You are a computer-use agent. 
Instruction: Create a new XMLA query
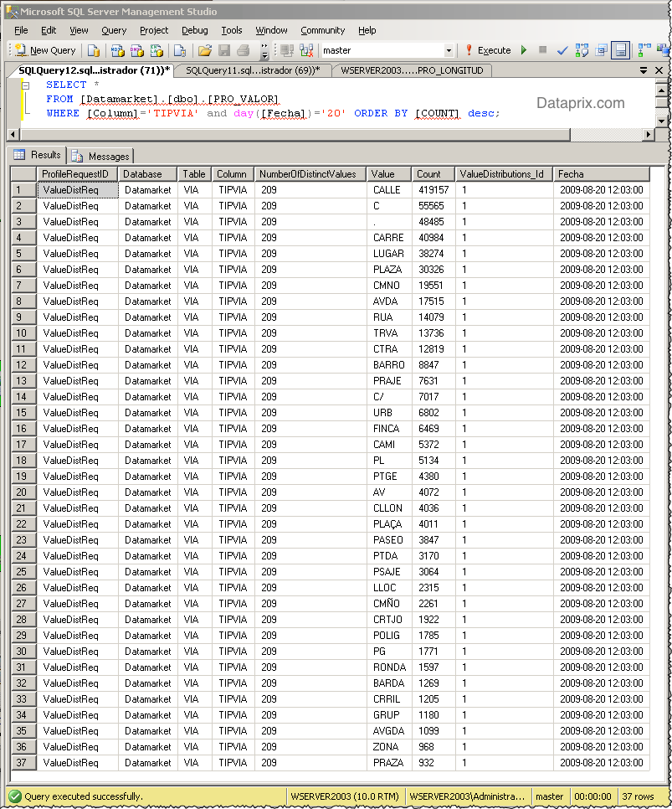tap(156, 50)
